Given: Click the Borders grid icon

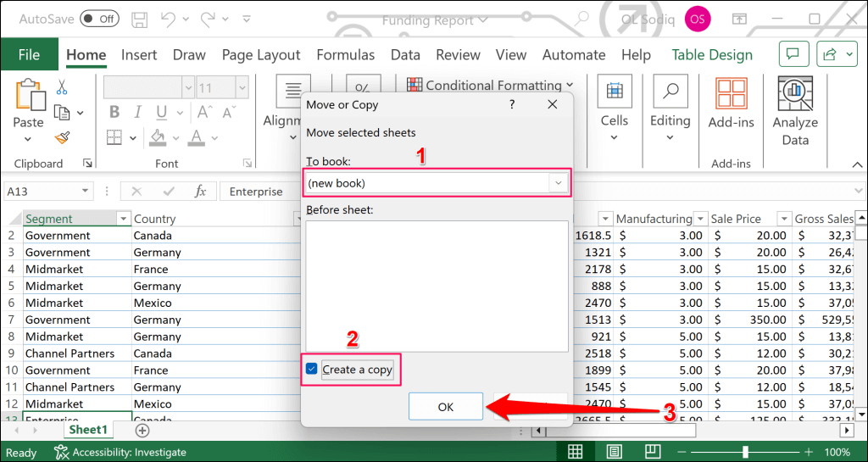Looking at the screenshot, I should 114,136.
